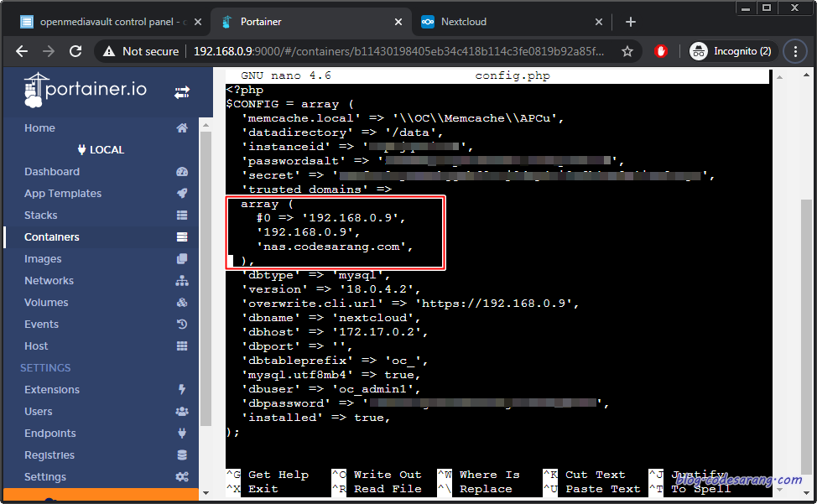
Task: Open Networks in sidebar
Action: (49, 281)
